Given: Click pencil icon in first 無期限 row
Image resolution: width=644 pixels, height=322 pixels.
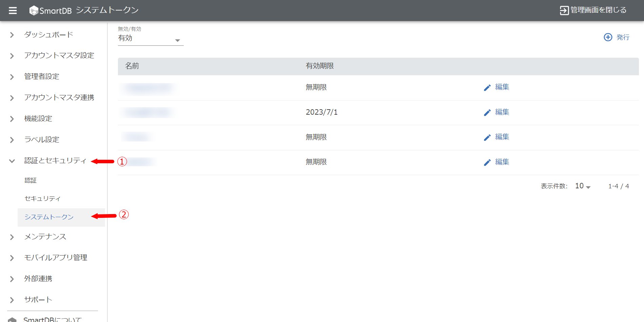Looking at the screenshot, I should (487, 88).
